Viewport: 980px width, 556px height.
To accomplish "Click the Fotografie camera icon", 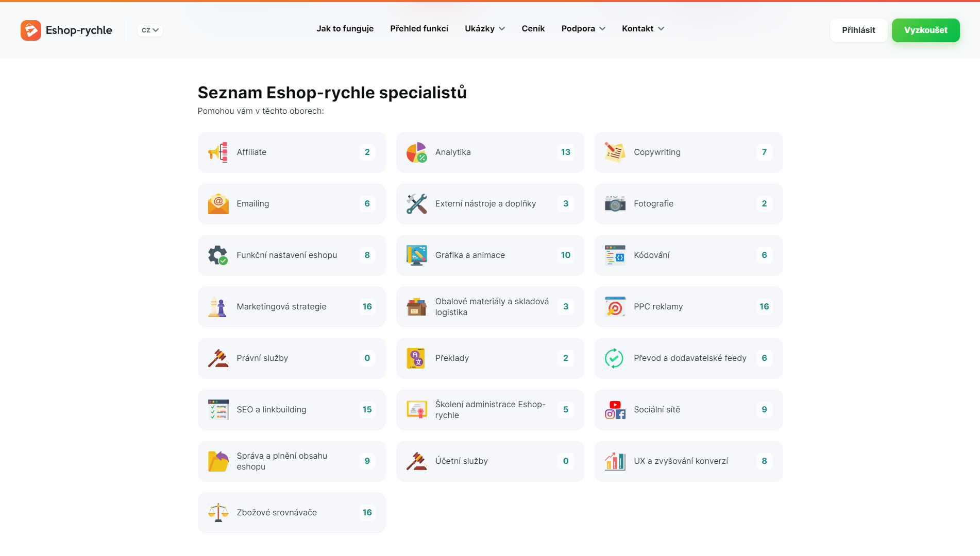I will pos(615,204).
